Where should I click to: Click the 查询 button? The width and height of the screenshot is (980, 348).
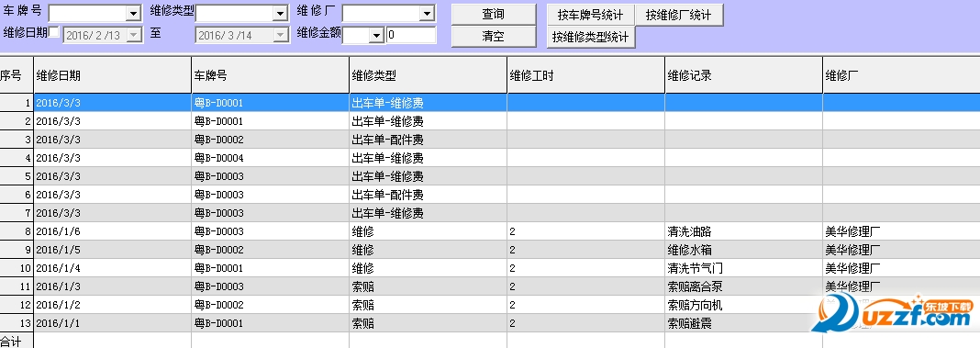coord(493,15)
